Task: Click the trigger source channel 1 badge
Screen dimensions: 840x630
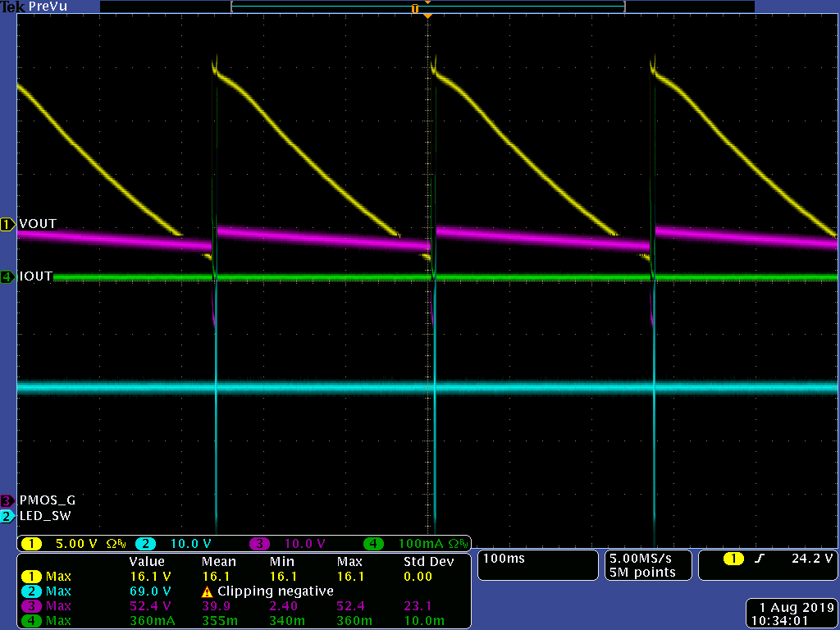Action: coord(733,559)
